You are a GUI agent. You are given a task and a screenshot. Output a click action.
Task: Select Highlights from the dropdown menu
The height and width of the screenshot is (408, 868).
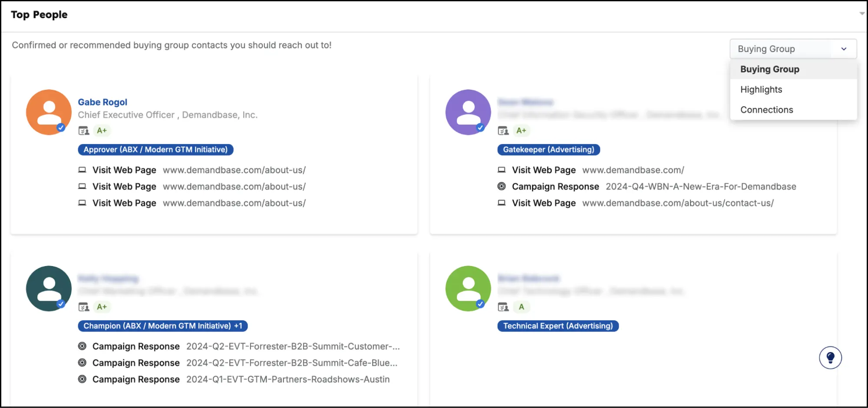tap(761, 89)
